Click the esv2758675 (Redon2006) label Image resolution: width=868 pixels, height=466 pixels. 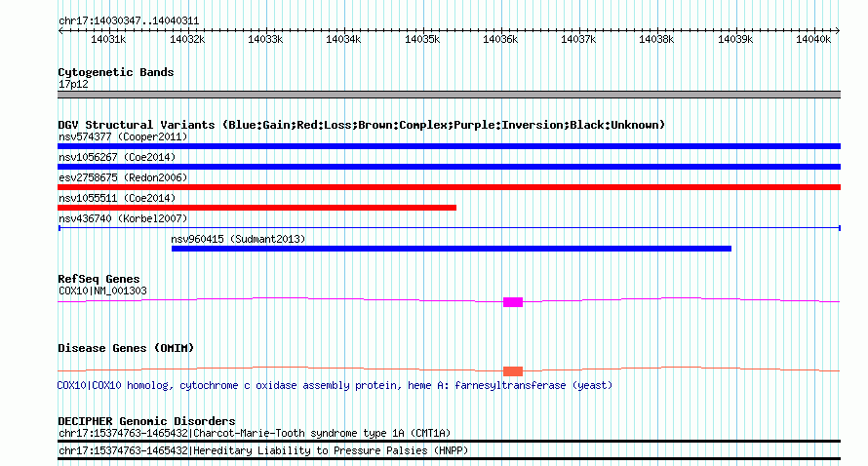(123, 177)
